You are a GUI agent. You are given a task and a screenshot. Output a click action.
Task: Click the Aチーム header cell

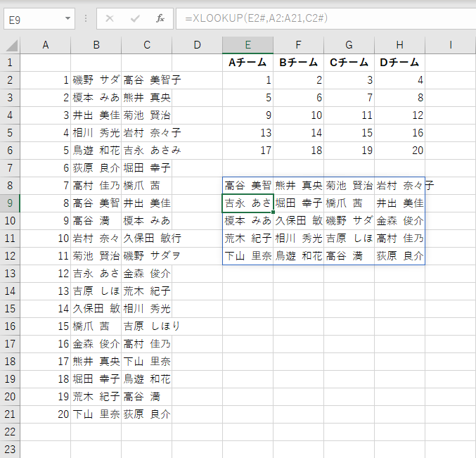tap(247, 63)
